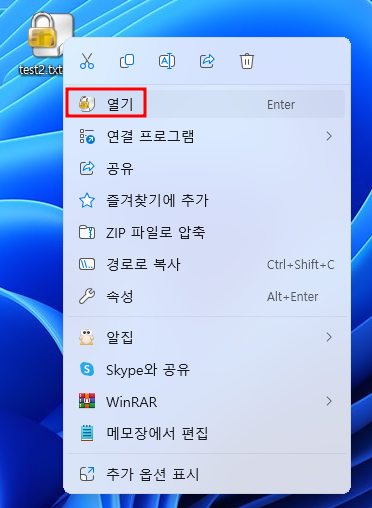This screenshot has width=372, height=508.
Task: Click the Share arrow icon in top row
Action: [207, 61]
